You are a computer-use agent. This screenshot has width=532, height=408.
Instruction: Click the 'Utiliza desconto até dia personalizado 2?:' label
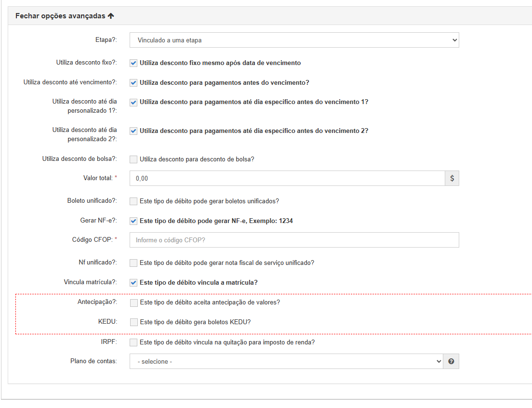click(84, 134)
